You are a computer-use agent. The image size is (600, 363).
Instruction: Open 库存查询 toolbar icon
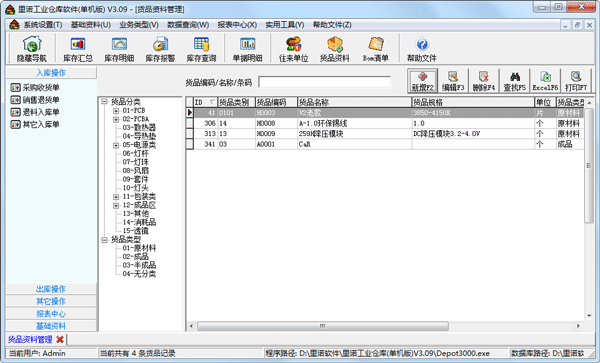(x=201, y=49)
